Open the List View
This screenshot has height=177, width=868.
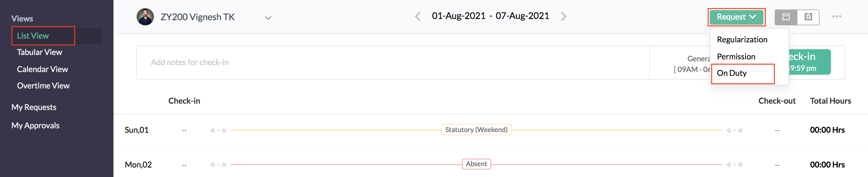tap(33, 36)
